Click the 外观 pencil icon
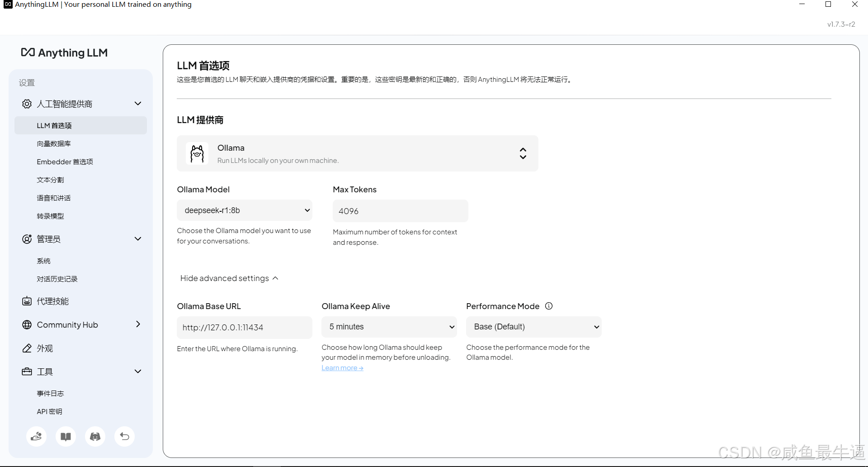 27,348
